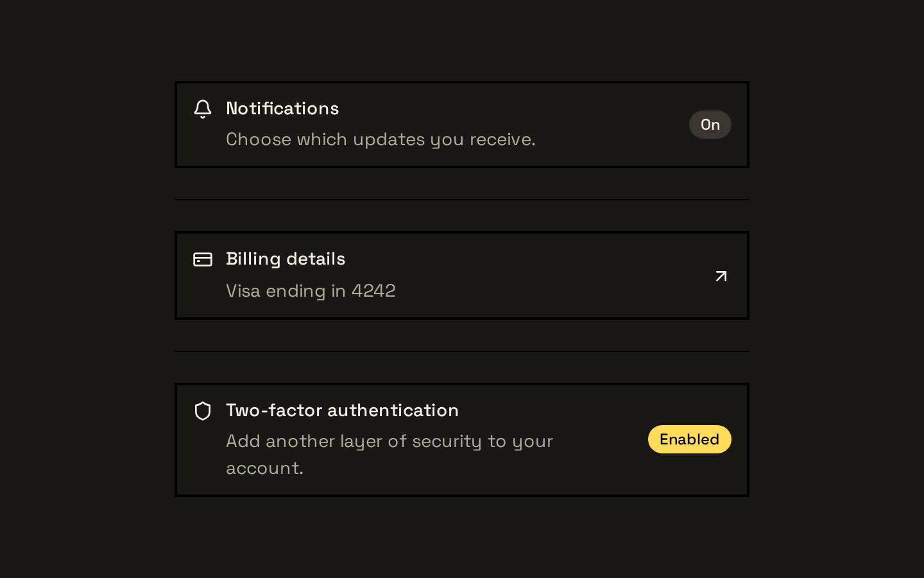Click the divider below Notifications card
Viewport: 924px width, 578px height.
pos(462,200)
